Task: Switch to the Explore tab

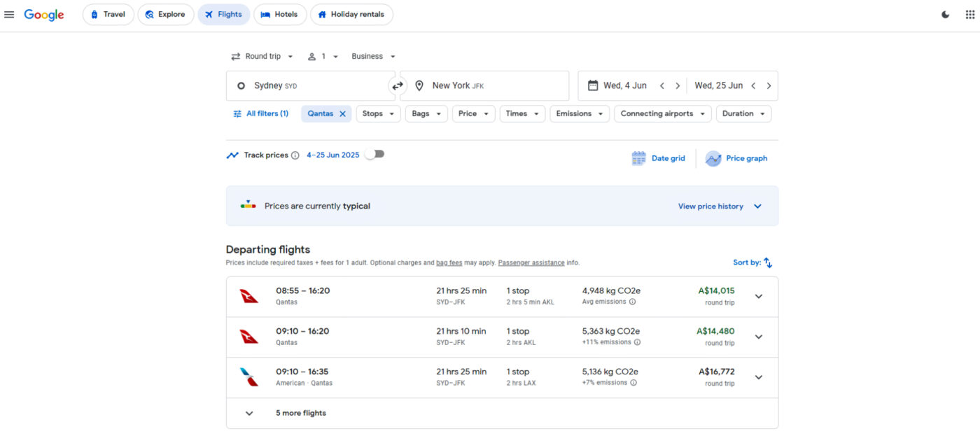Action: (165, 15)
